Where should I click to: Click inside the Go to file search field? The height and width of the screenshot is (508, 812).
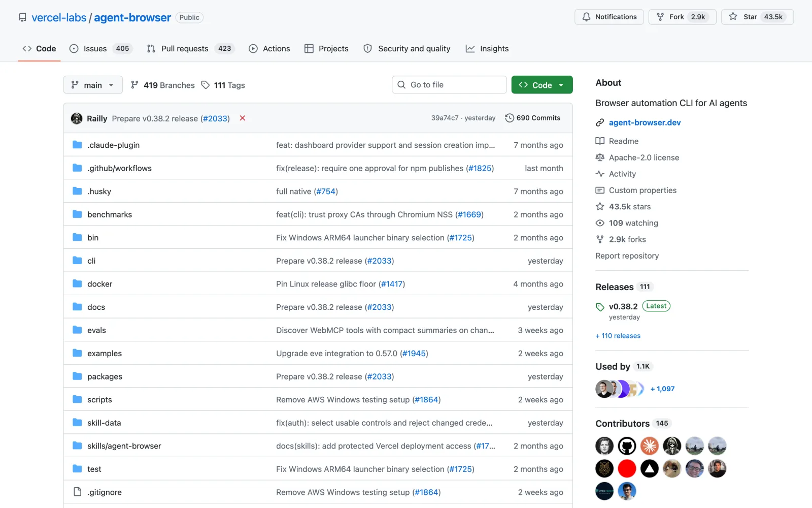tap(449, 85)
